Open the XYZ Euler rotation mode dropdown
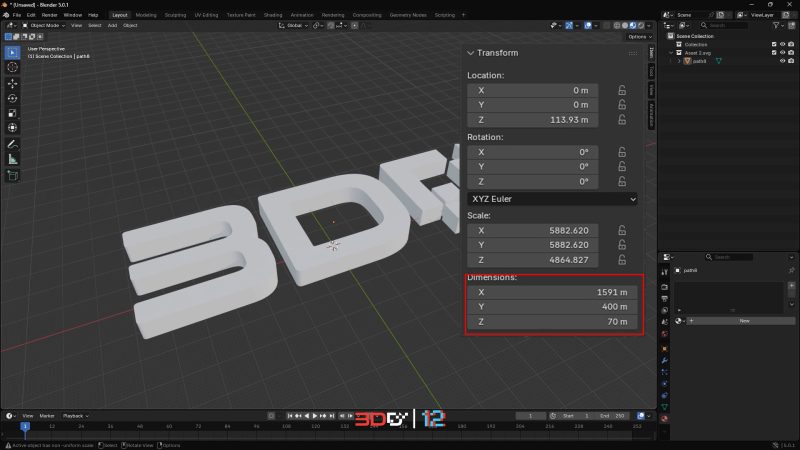The image size is (800, 450). click(552, 199)
